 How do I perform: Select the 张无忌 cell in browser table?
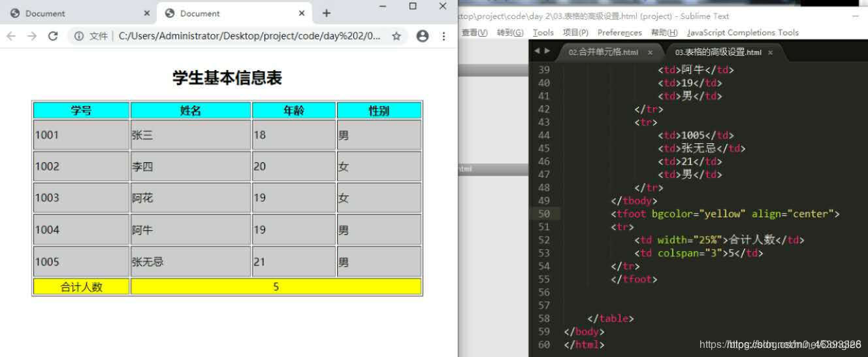click(x=191, y=262)
